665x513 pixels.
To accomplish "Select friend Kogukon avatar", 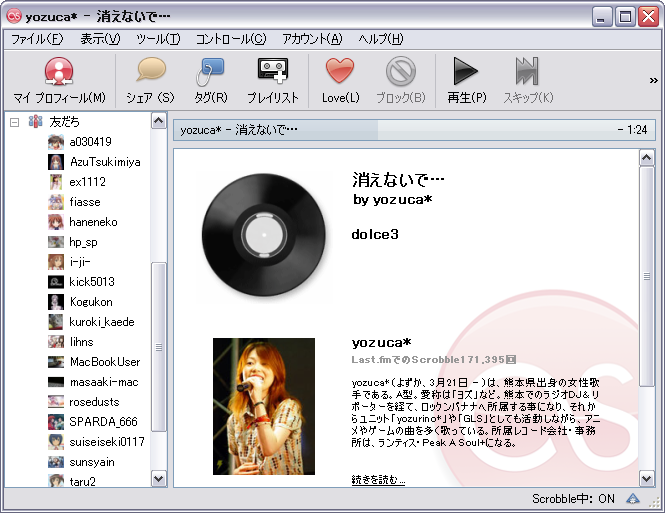I will tap(56, 302).
